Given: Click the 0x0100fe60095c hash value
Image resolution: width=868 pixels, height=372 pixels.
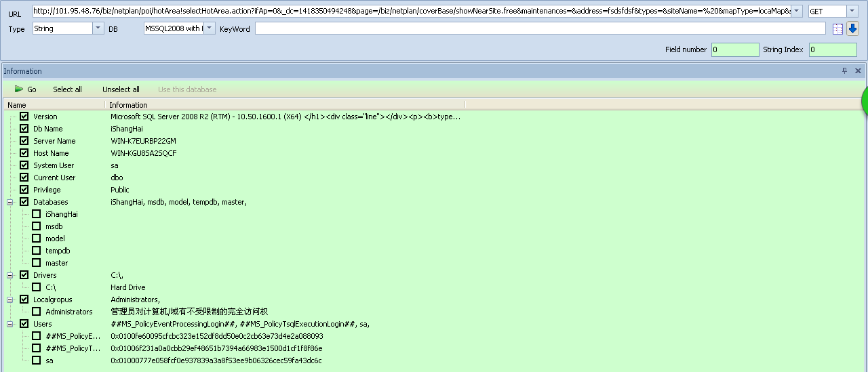Looking at the screenshot, I should [217, 336].
